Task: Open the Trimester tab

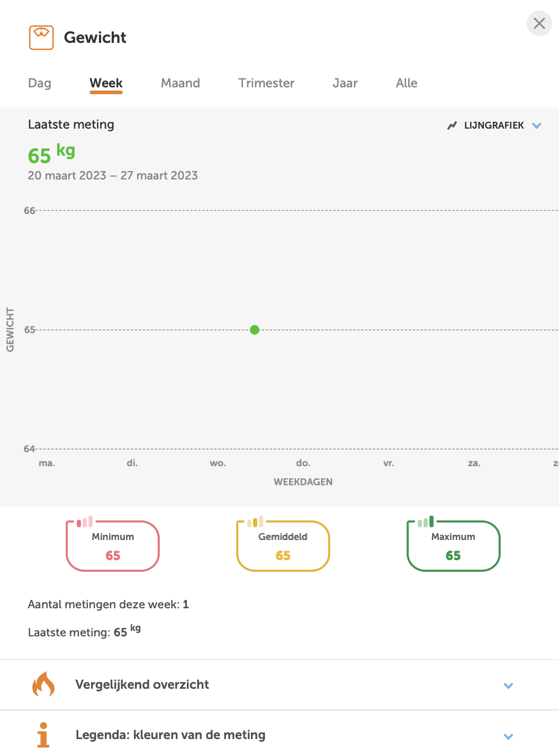Action: (266, 83)
